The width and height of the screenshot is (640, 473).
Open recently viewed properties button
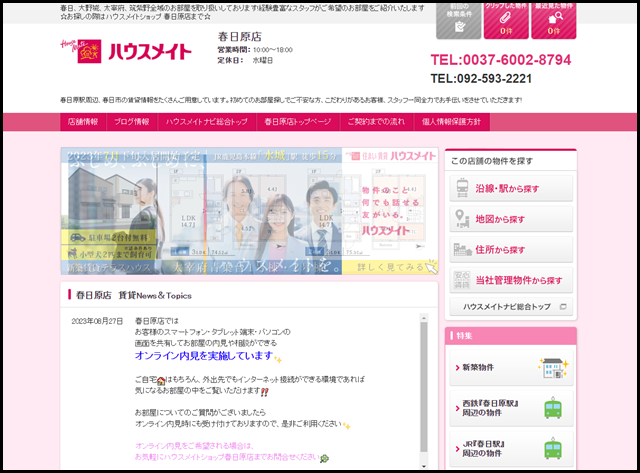click(553, 22)
